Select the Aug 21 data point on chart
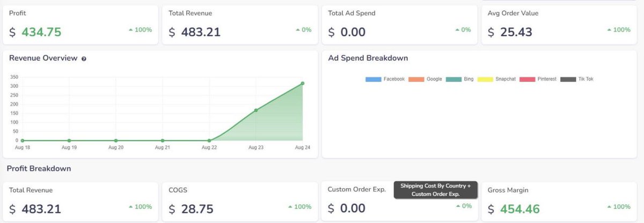This screenshot has height=223, width=644. [163, 140]
